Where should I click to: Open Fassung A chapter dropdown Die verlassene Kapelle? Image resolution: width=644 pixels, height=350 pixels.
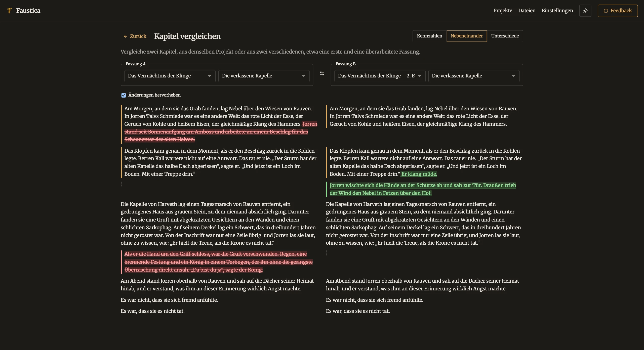coord(264,76)
